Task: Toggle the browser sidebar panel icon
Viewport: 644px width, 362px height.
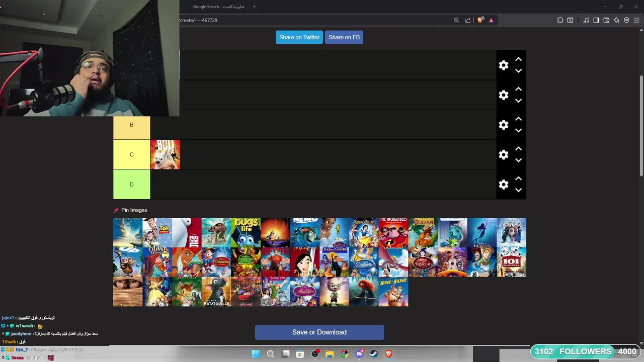Action: [596, 20]
